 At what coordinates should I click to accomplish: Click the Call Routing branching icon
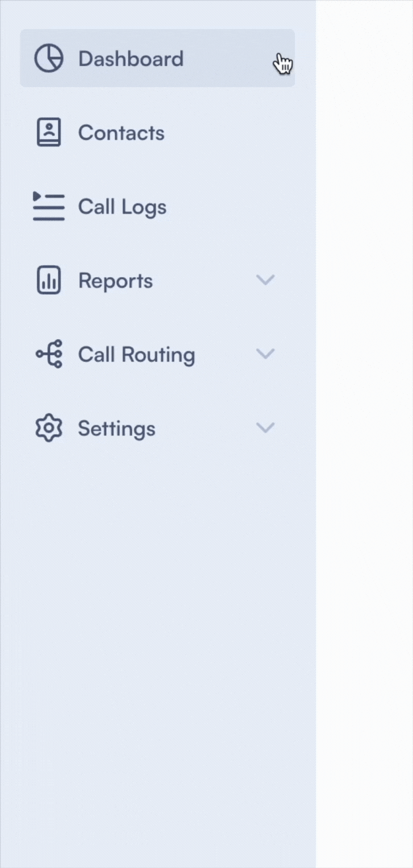(x=49, y=354)
